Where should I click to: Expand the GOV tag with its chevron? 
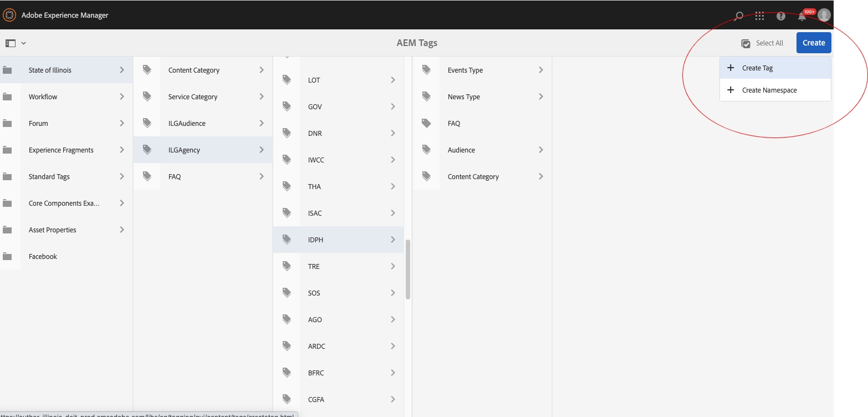pyautogui.click(x=394, y=106)
